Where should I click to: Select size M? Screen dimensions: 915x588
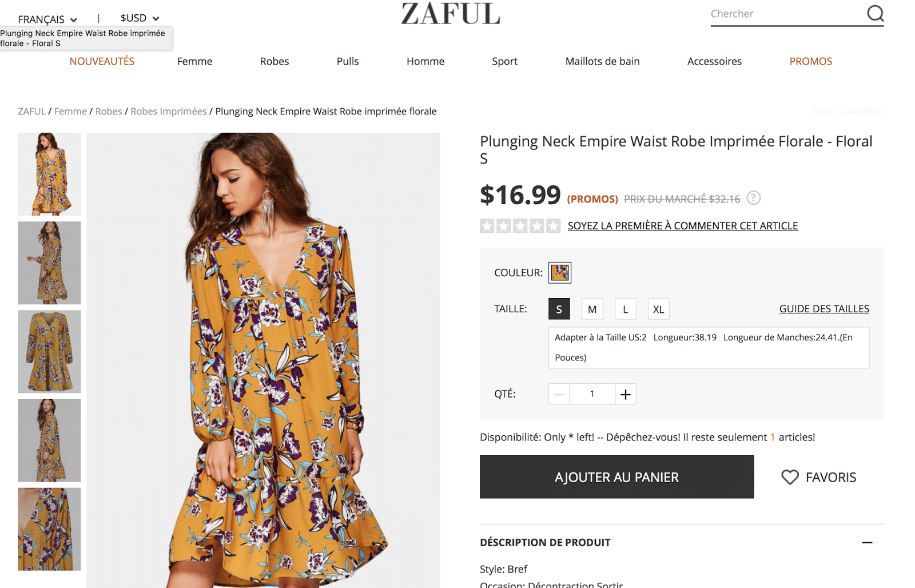coord(592,309)
